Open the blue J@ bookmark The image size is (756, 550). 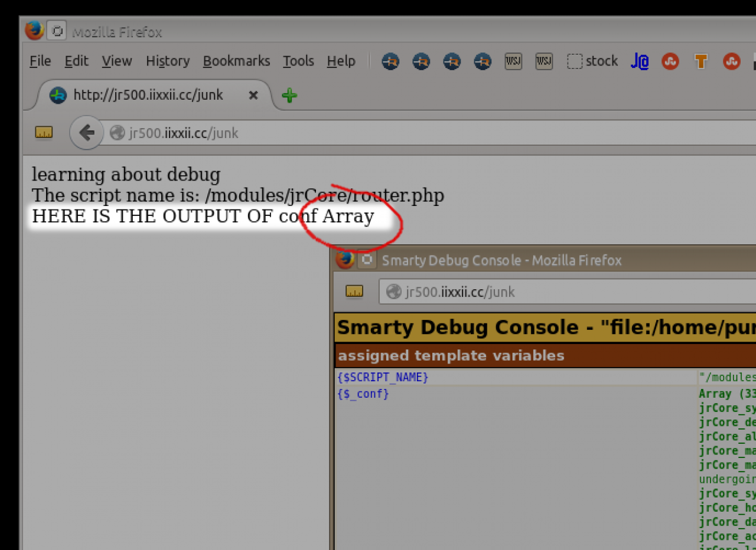(639, 61)
